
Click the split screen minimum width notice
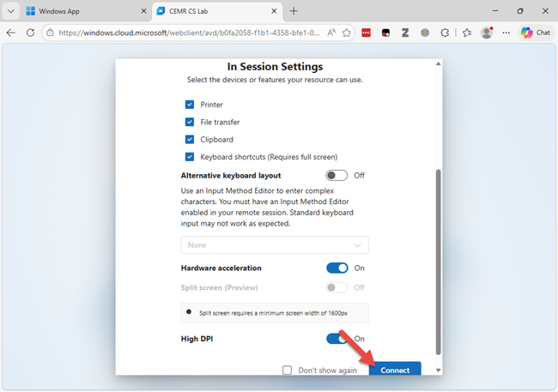click(x=275, y=313)
